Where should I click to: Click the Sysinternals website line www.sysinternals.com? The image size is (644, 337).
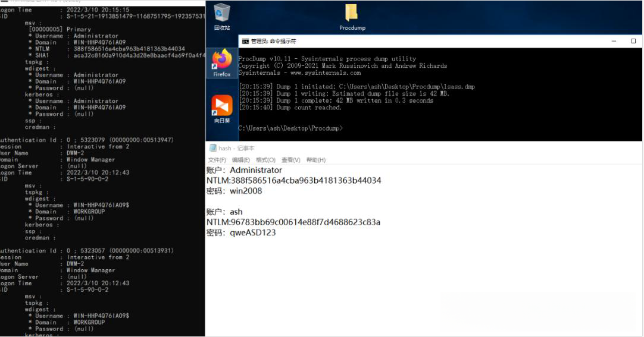pos(300,73)
